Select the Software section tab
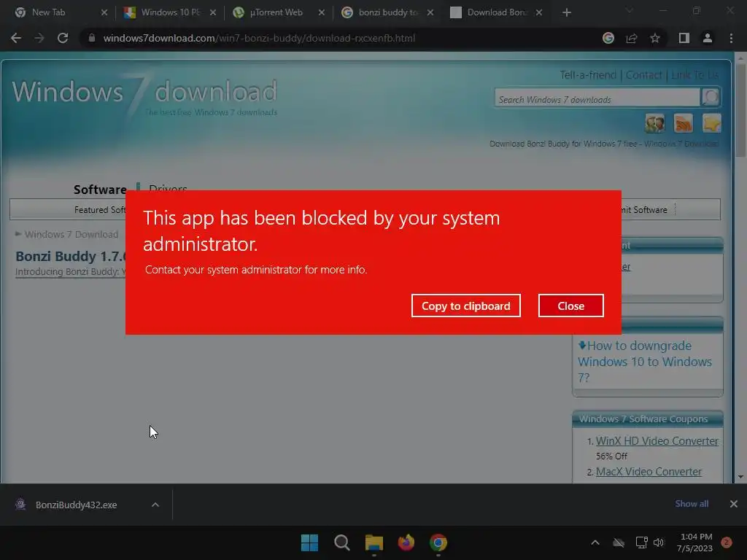 [100, 190]
